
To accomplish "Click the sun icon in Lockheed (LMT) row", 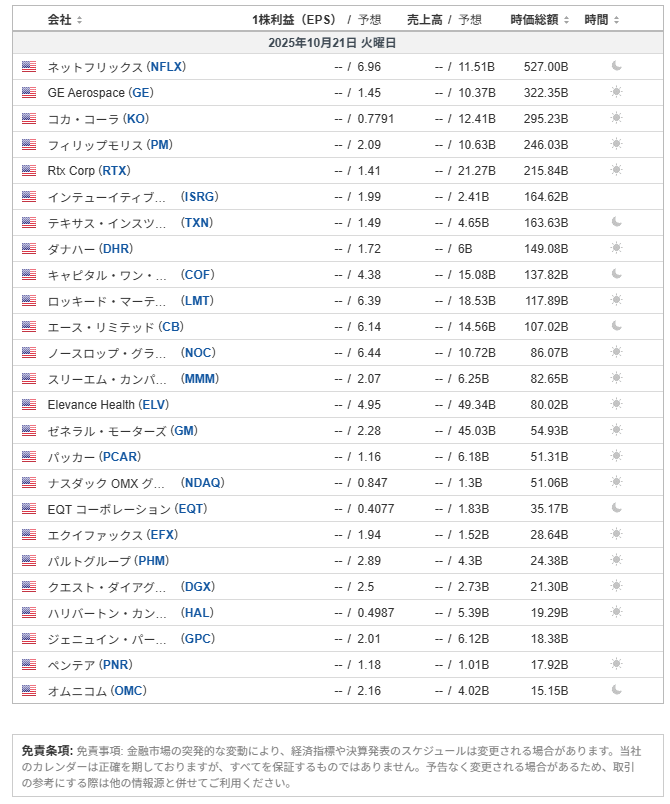I will coord(617,300).
